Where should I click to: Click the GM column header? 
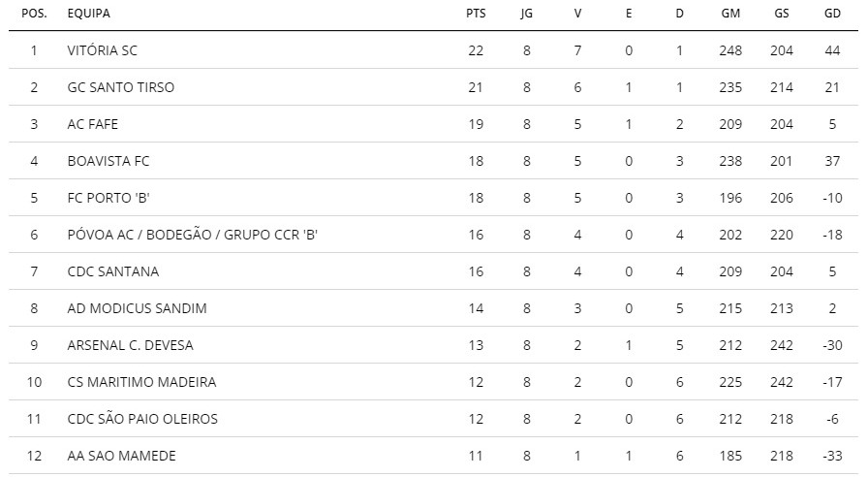(730, 14)
